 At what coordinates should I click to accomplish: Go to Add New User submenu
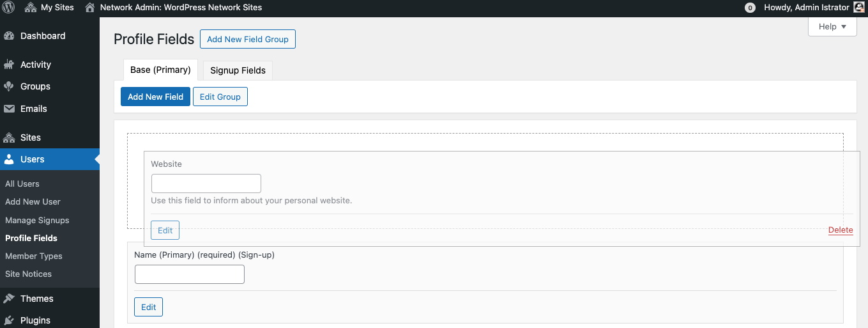point(33,201)
